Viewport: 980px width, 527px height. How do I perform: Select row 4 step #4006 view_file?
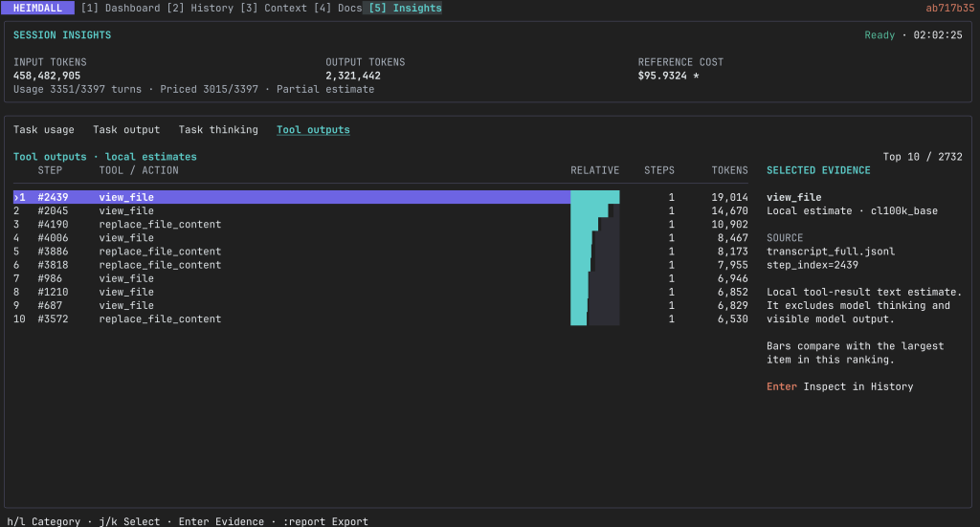click(x=381, y=238)
